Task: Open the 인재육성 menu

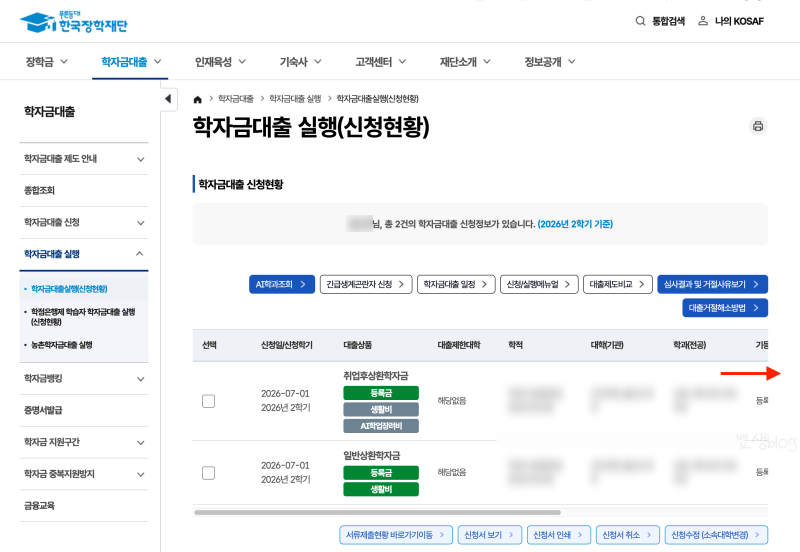Action: 220,62
